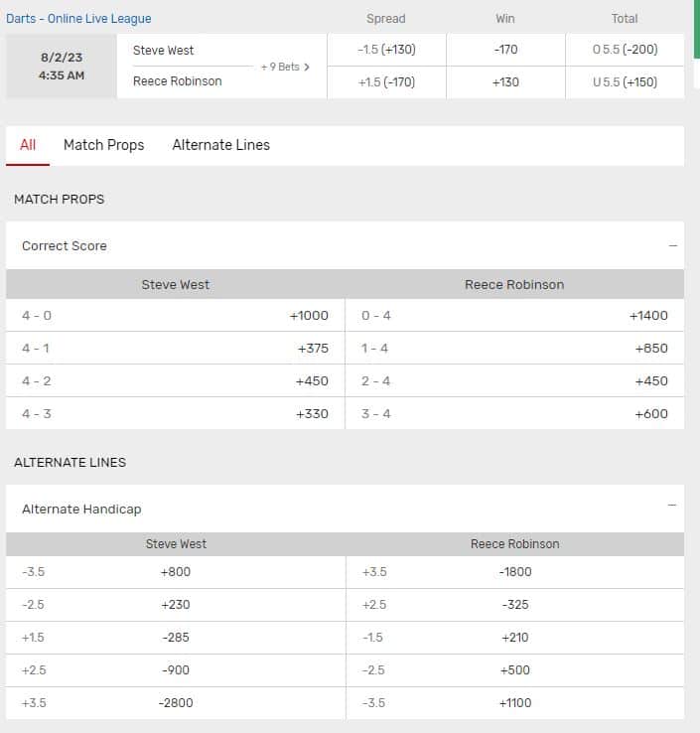Select 3 - 4 correct score at +600

(x=514, y=414)
